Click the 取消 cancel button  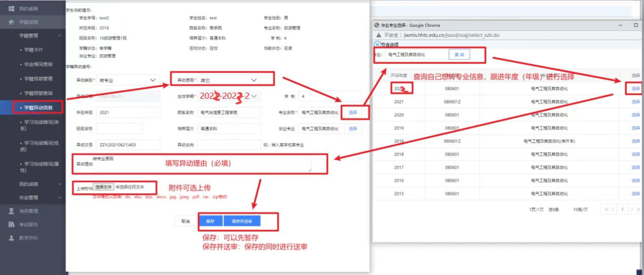185,221
